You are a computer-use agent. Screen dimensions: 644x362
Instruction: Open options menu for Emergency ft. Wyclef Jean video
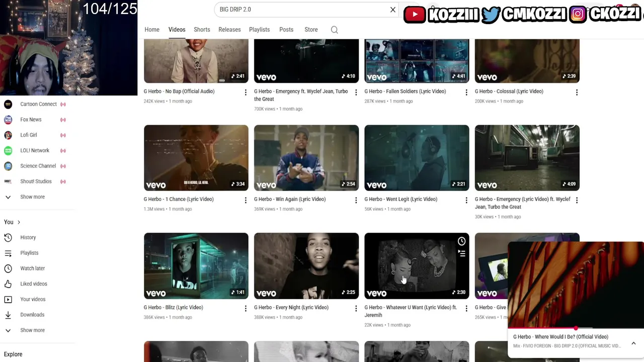pos(356,92)
